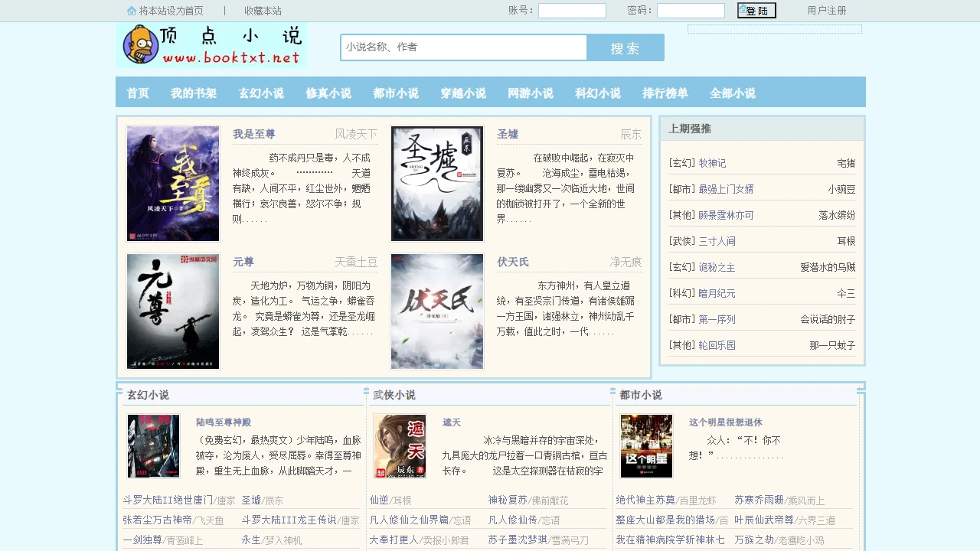Viewport: 980px width, 551px height.
Task: Open the 穿越小说 navigation item
Action: coord(463,93)
